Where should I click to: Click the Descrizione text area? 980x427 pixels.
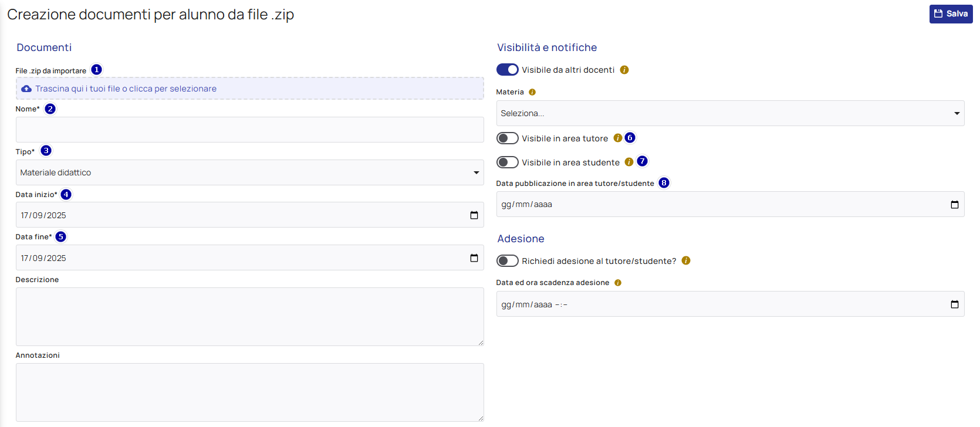[x=250, y=317]
